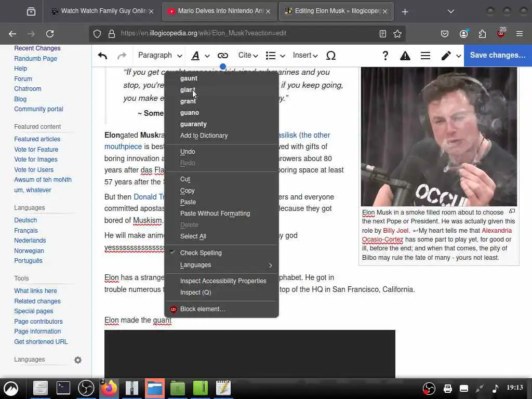Go back to previous page
This screenshot has width=532, height=399.
pyautogui.click(x=12, y=34)
